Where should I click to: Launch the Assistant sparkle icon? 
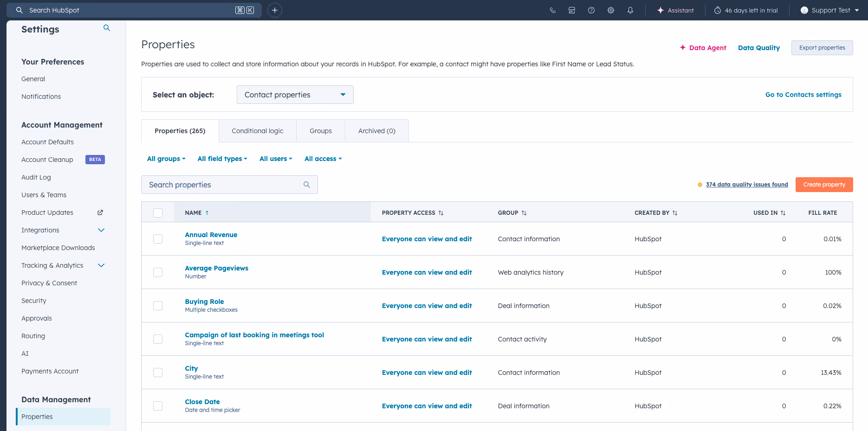click(661, 10)
